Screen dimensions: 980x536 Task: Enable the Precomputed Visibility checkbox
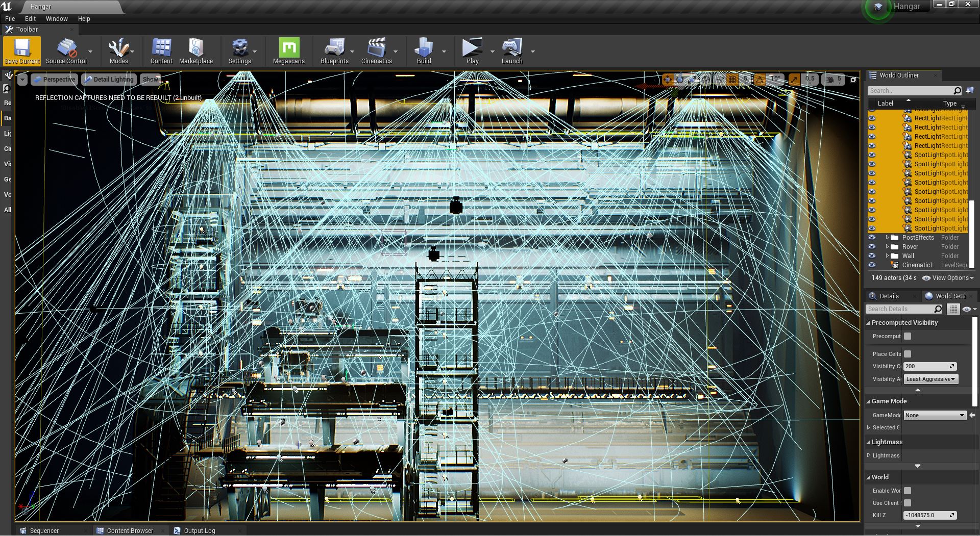tap(908, 336)
